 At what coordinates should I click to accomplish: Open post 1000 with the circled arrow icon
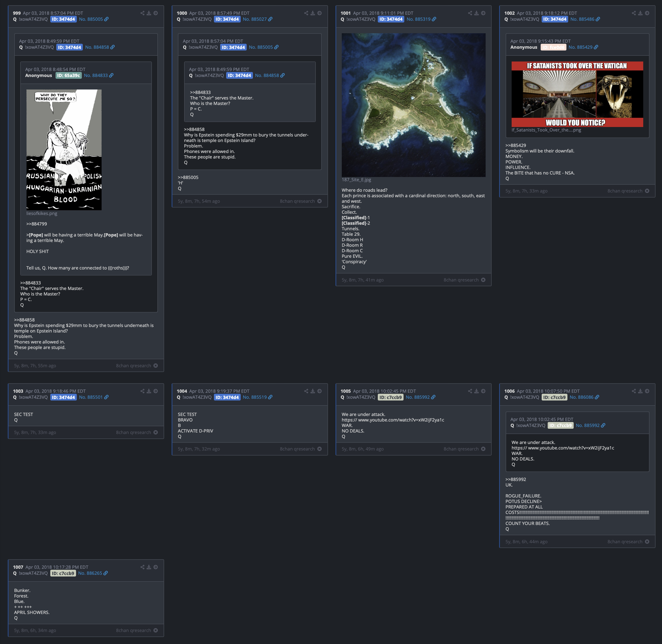coord(319,13)
